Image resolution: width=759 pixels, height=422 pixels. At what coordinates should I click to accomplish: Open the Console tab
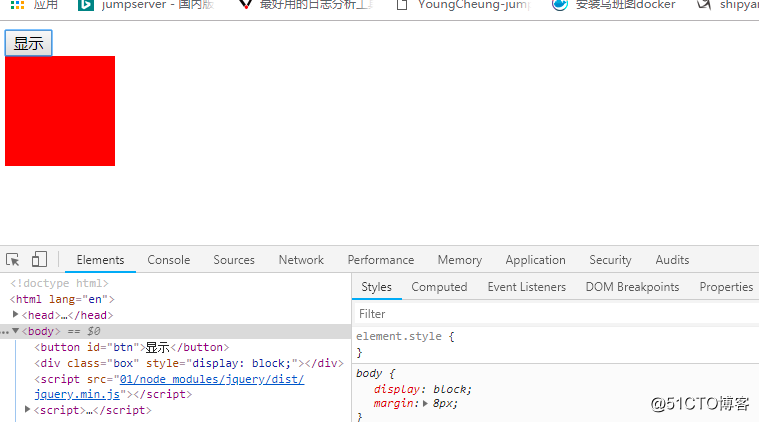168,260
